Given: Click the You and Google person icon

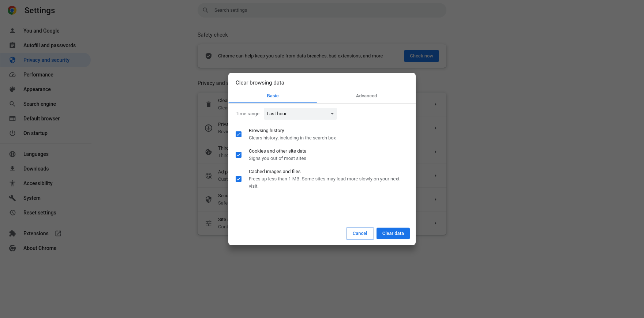Looking at the screenshot, I should tap(12, 31).
